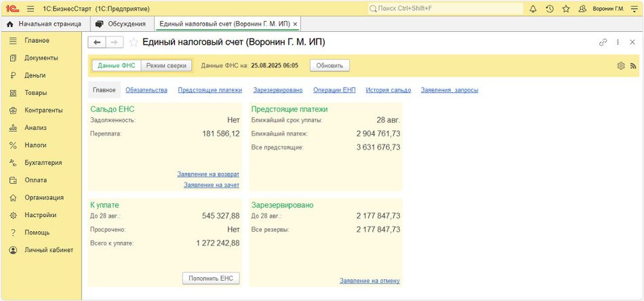The image size is (644, 301).
Task: Open favorites star in top bar
Action: tap(566, 9)
